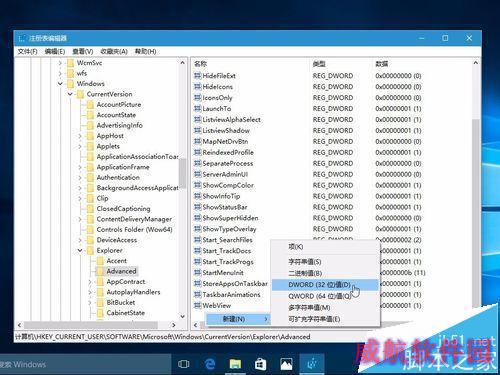Select the ClosedCaptioning key in tree
Screen dimensions: 500x375
click(123, 209)
